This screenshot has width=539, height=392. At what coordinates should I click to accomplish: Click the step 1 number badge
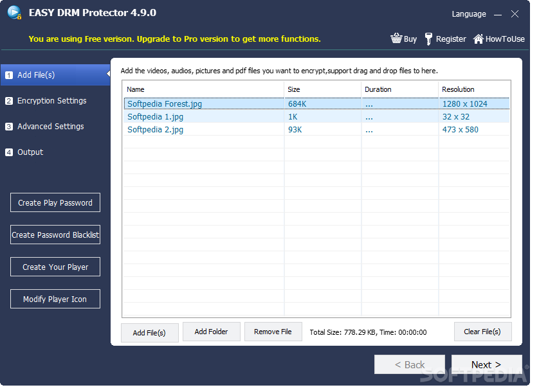coord(9,76)
